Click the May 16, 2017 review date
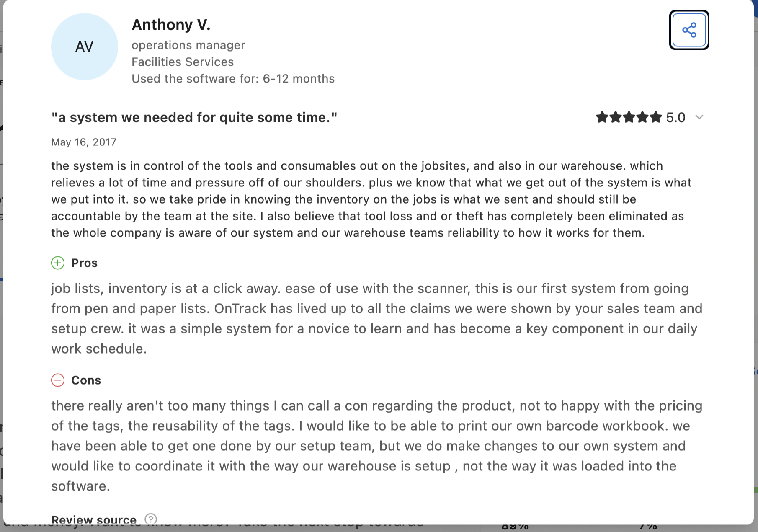 tap(84, 142)
